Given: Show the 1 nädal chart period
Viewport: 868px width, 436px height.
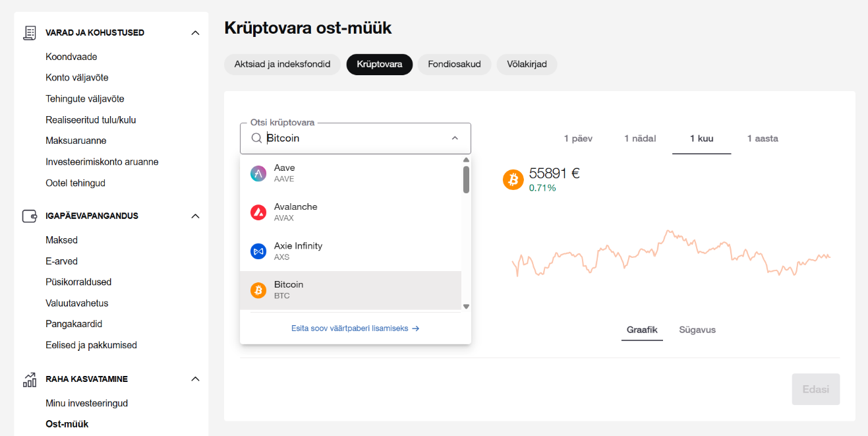Looking at the screenshot, I should (640, 139).
